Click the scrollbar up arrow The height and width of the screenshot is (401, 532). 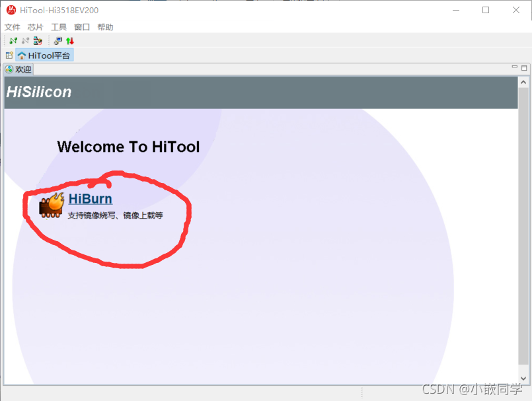(523, 82)
